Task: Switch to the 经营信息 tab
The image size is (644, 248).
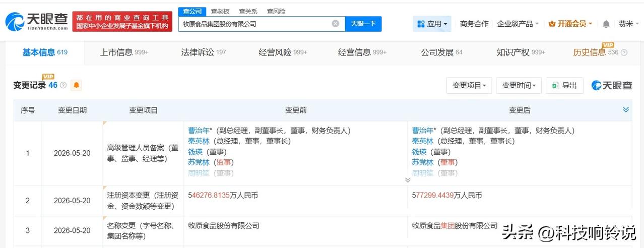Action: point(362,52)
